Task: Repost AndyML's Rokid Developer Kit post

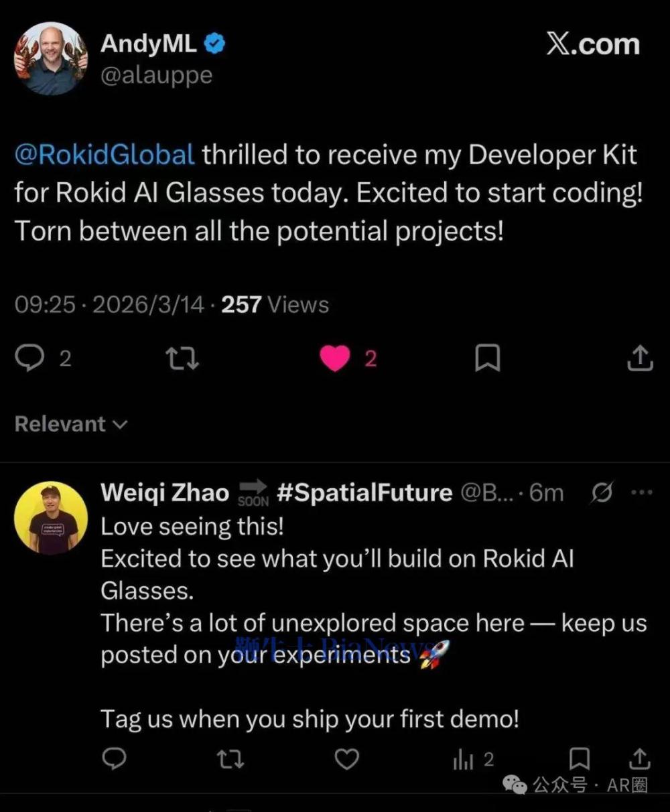Action: point(182,358)
